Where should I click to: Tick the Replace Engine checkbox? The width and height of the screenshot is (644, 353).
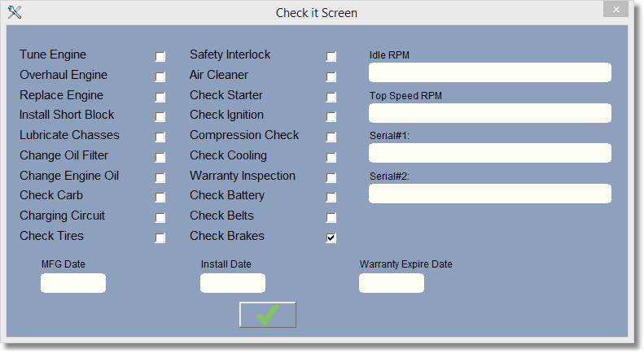tap(160, 98)
